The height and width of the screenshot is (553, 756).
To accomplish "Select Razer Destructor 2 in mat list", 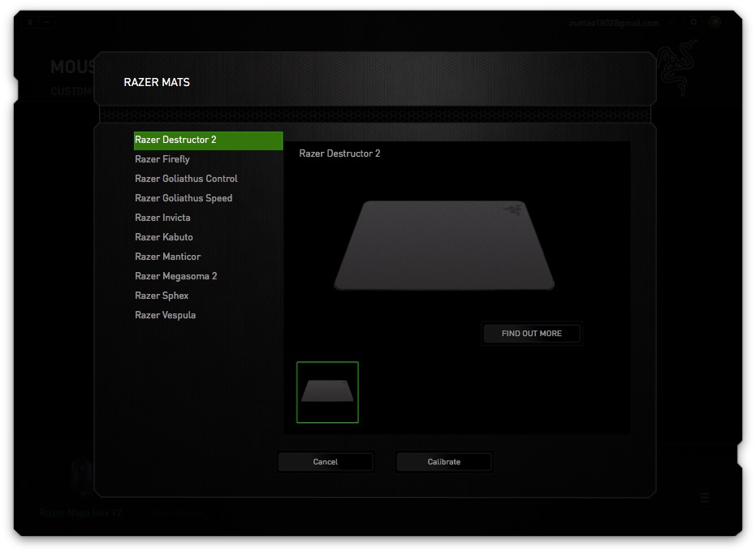I will [x=208, y=140].
